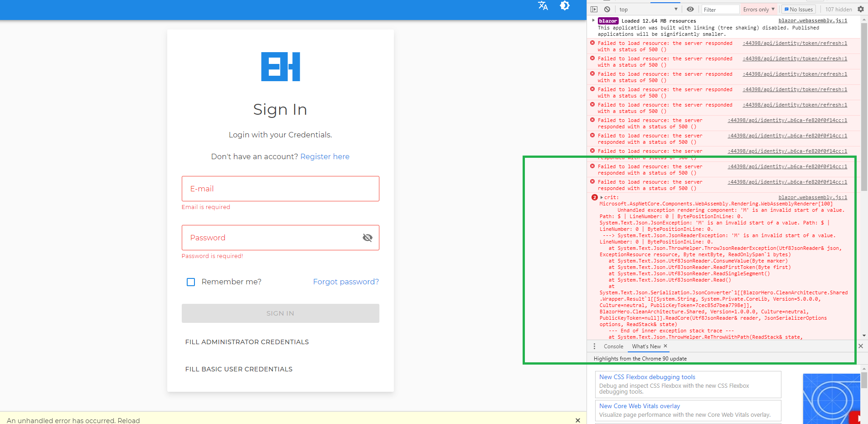Click inside the E-mail input field
868x424 pixels.
tap(280, 189)
